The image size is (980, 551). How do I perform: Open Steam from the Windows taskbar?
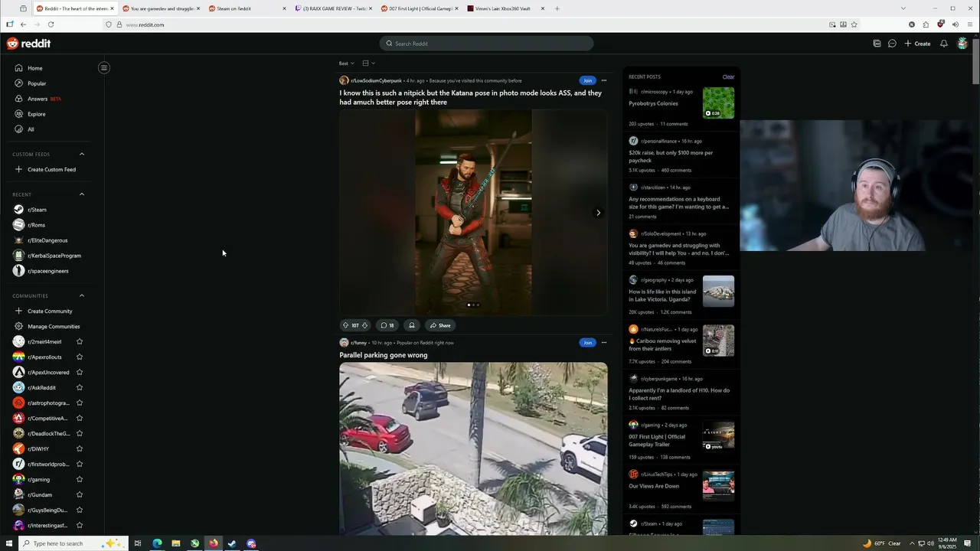point(232,543)
